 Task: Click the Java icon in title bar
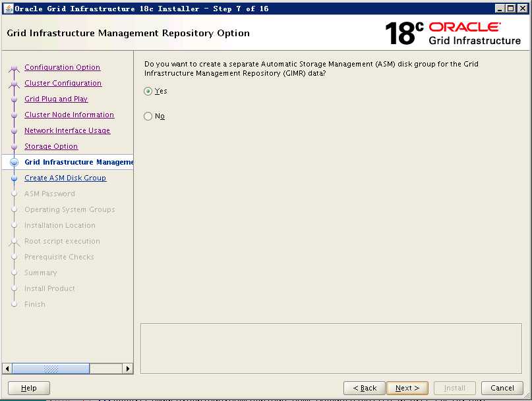[x=9, y=9]
